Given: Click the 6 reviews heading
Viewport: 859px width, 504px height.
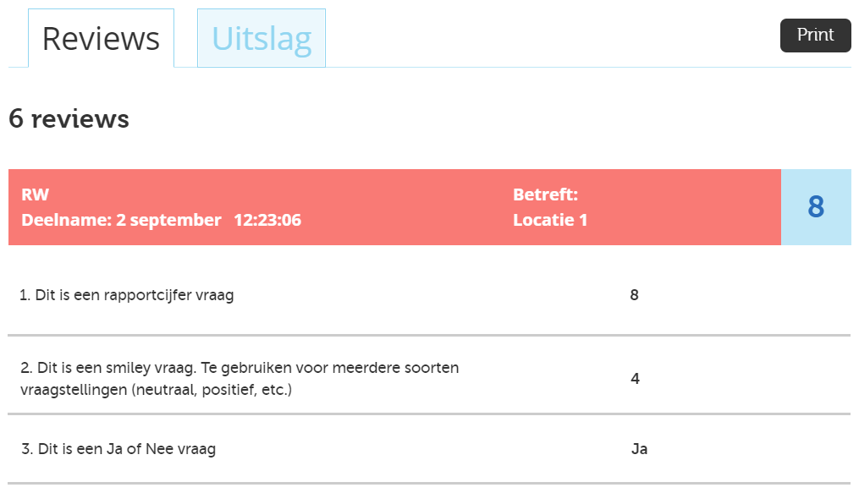Looking at the screenshot, I should [x=68, y=118].
